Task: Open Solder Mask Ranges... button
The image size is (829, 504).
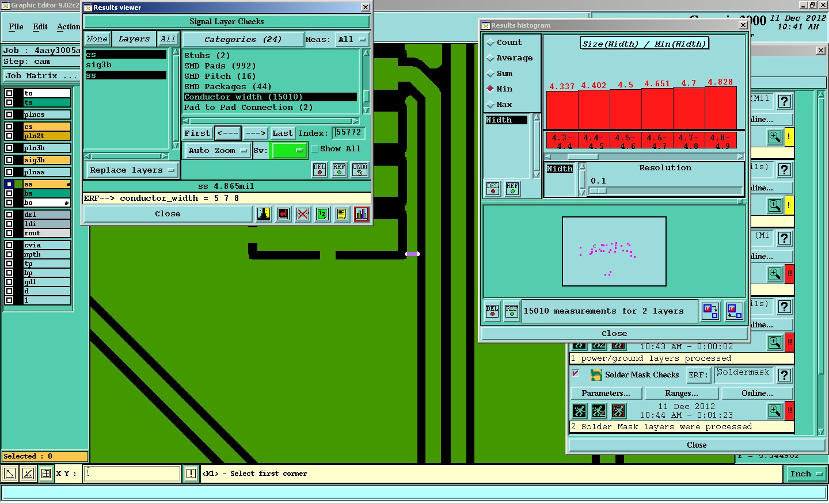Action: (x=682, y=394)
